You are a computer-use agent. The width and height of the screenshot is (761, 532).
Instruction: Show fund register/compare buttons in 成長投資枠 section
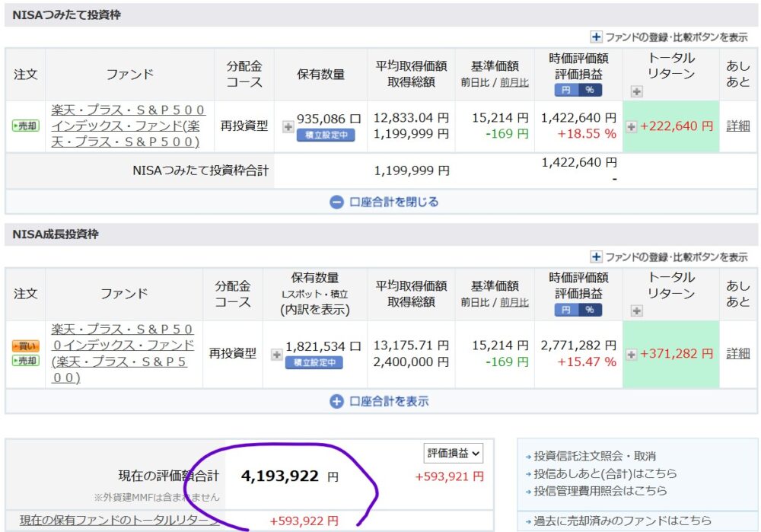[x=669, y=256]
